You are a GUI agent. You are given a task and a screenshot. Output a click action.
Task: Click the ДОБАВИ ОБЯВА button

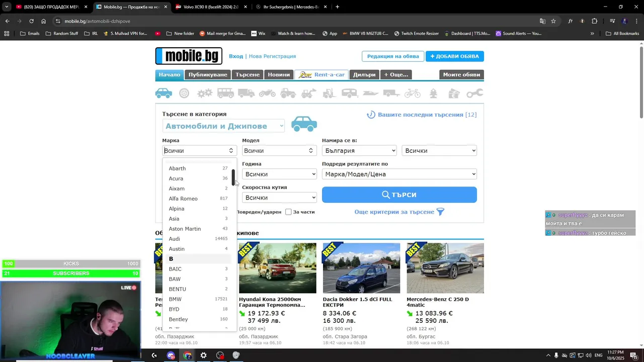pyautogui.click(x=455, y=56)
